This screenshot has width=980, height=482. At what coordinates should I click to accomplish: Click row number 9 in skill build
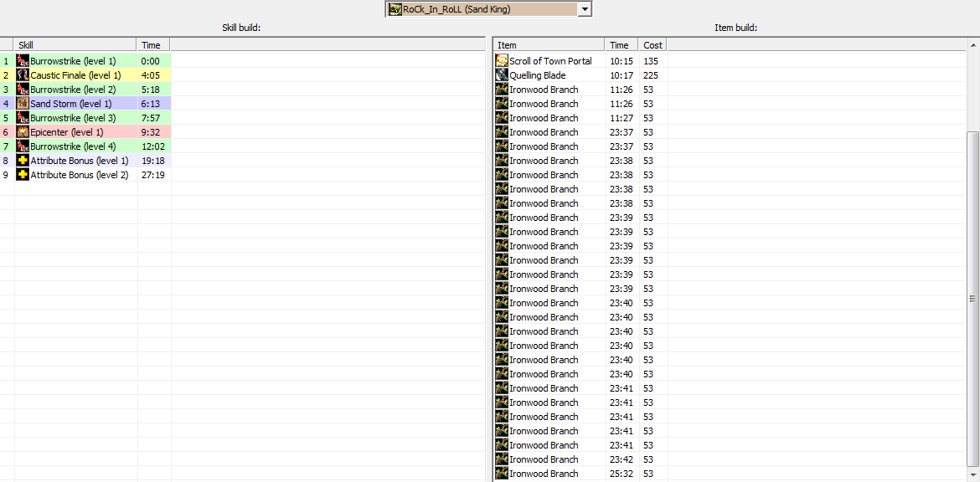7,175
